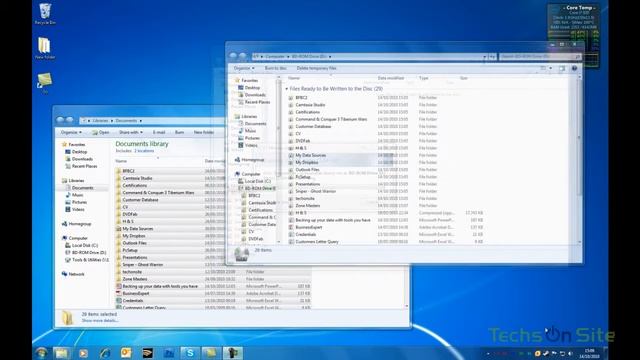Open address bar history dropdown in BD-ROM window
Image resolution: width=640 pixels, height=360 pixels.
[x=484, y=57]
